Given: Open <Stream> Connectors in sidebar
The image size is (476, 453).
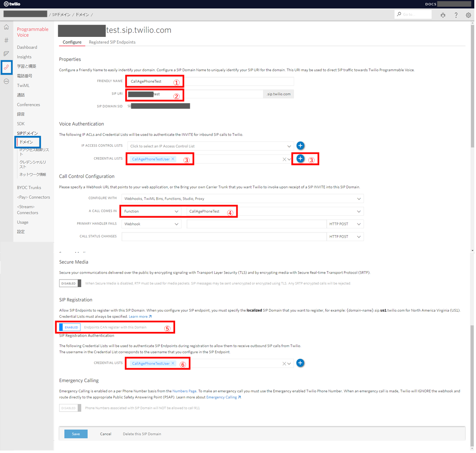Looking at the screenshot, I should coord(28,210).
